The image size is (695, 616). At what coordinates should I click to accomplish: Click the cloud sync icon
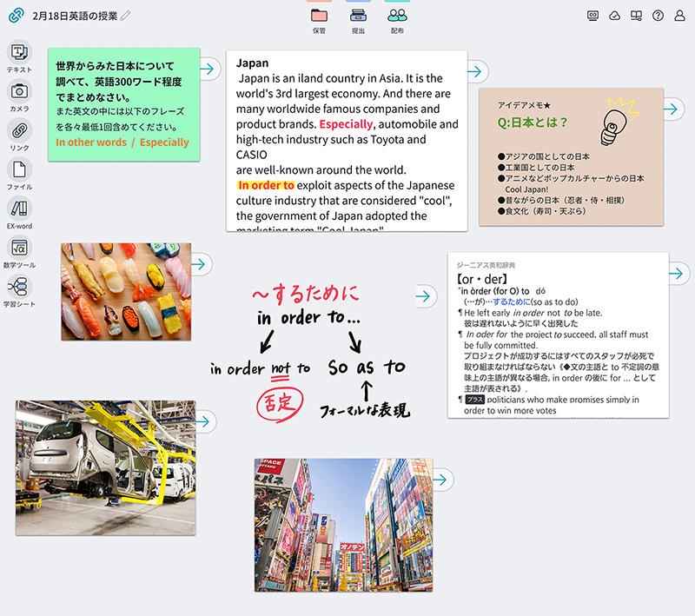point(614,16)
